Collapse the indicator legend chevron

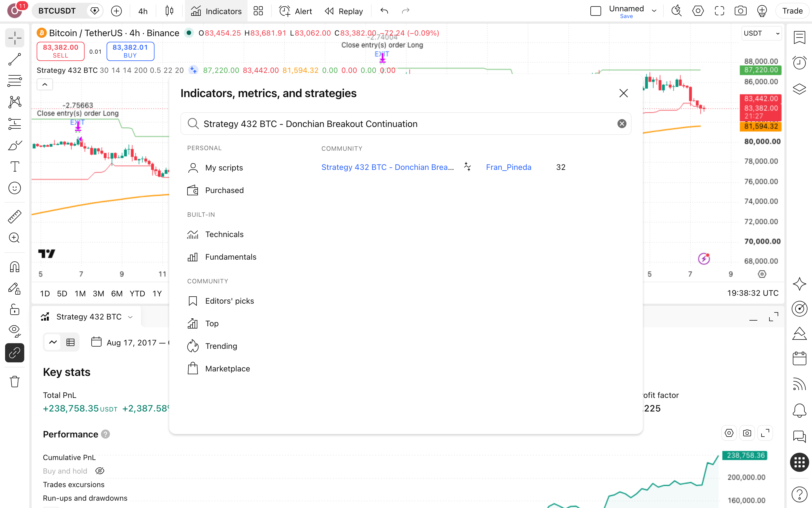(45, 84)
